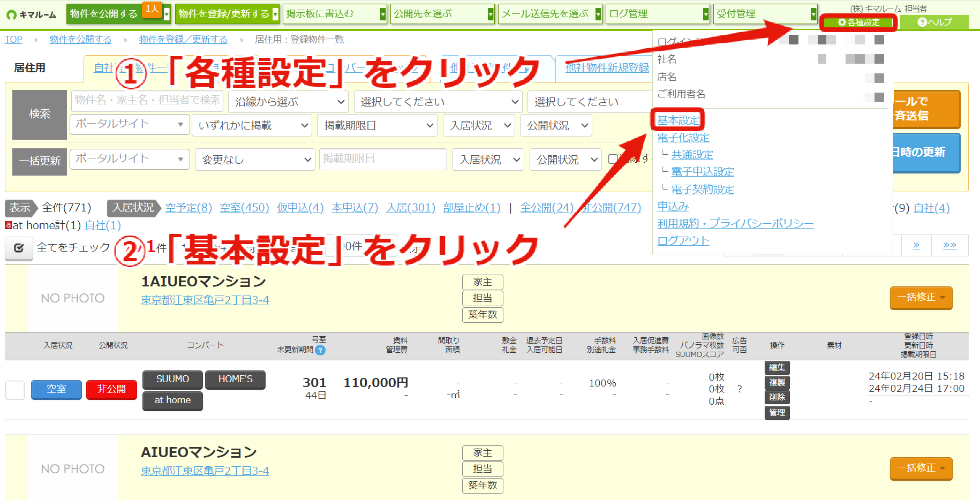
Task: Click SUUMO convert button
Action: 172,380
